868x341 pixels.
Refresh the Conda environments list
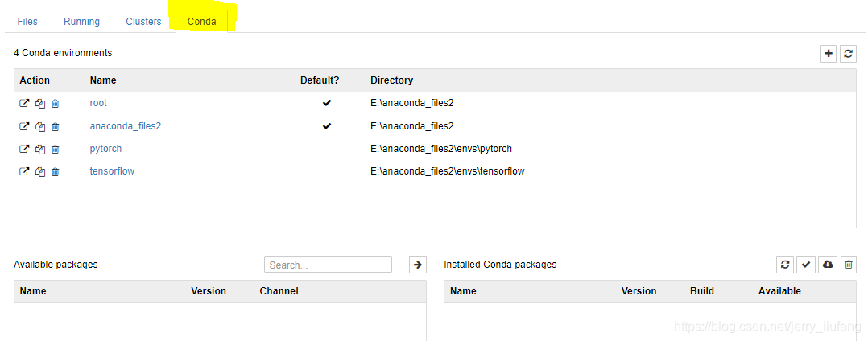pos(848,54)
